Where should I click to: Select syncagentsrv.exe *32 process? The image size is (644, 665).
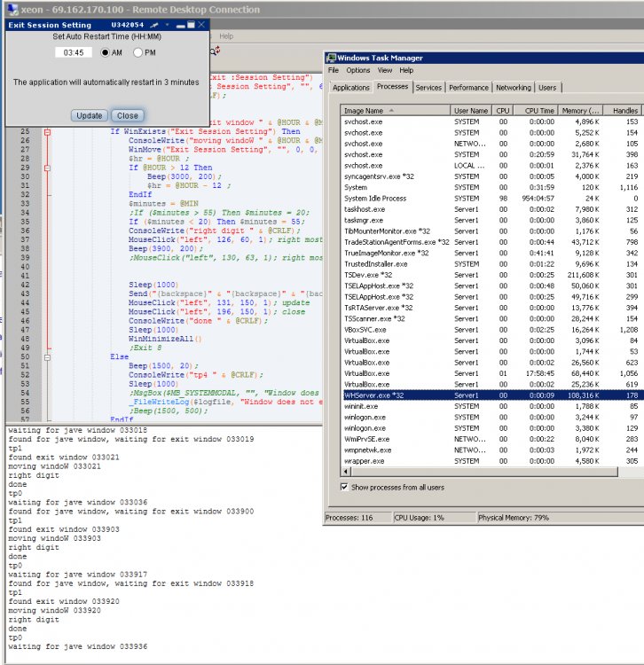492,176
